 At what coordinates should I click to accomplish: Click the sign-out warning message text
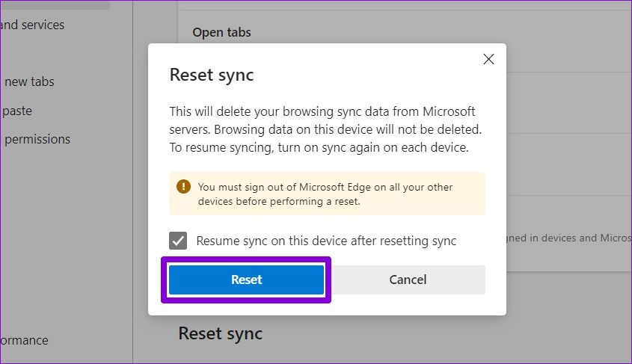pyautogui.click(x=325, y=194)
